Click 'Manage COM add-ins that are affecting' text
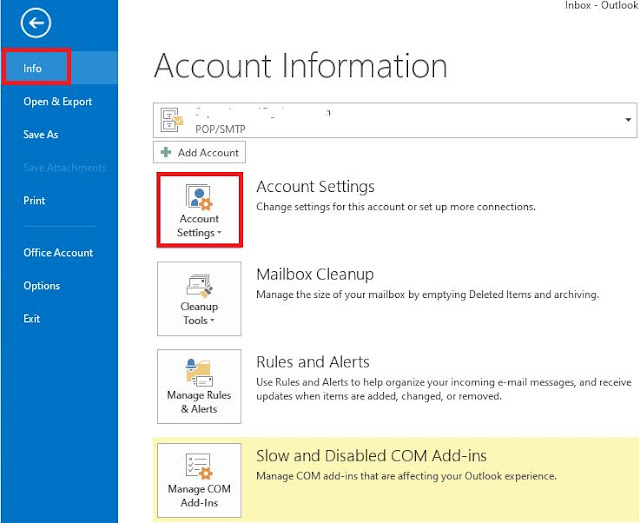This screenshot has height=523, width=640. [406, 476]
